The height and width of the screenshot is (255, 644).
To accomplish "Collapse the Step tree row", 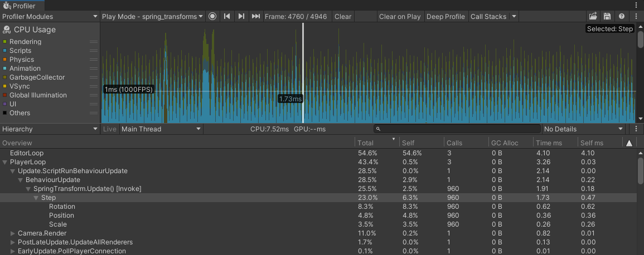I will [x=36, y=198].
